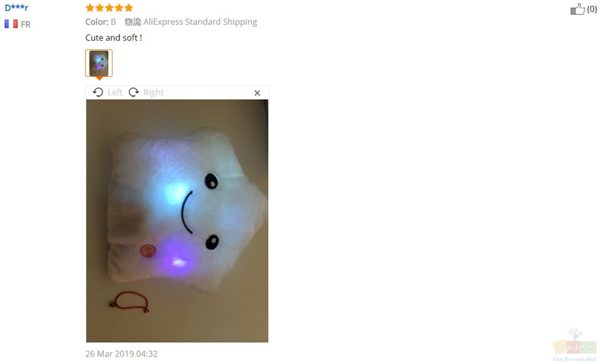600x364 pixels.
Task: Click the AliExpress Standard Shipping text
Action: 200,22
